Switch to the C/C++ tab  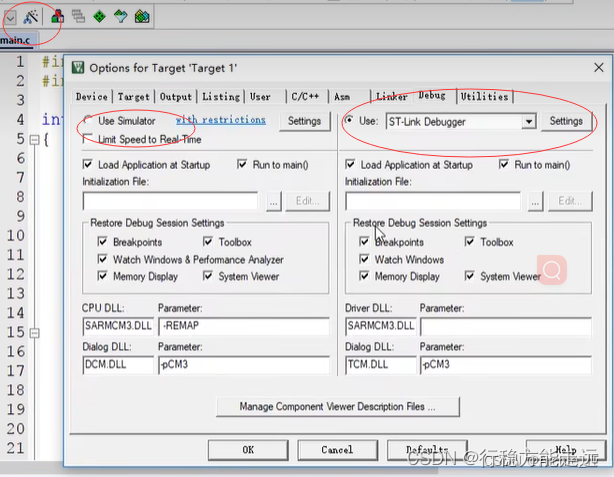pyautogui.click(x=305, y=97)
